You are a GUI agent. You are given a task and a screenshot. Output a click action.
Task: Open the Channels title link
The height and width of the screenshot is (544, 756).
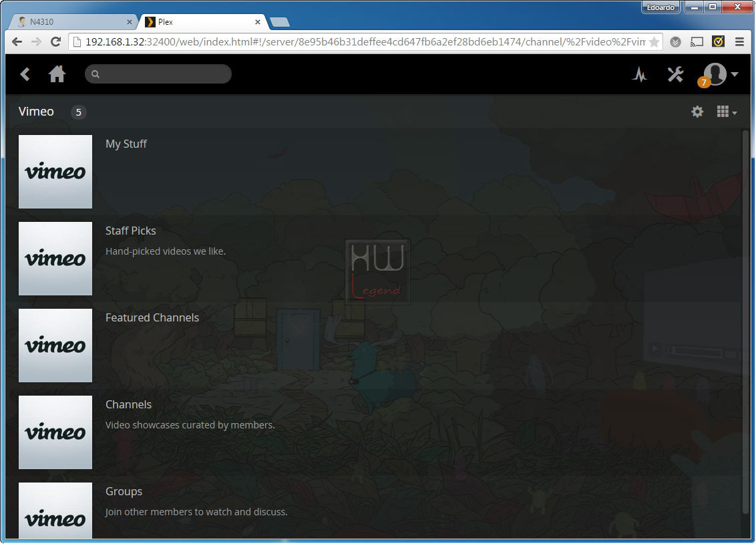(129, 404)
